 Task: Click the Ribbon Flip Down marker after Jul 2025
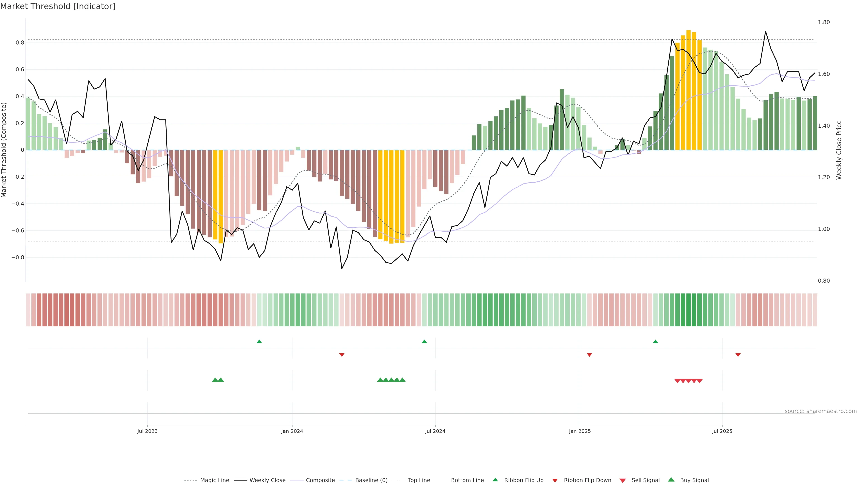[738, 355]
